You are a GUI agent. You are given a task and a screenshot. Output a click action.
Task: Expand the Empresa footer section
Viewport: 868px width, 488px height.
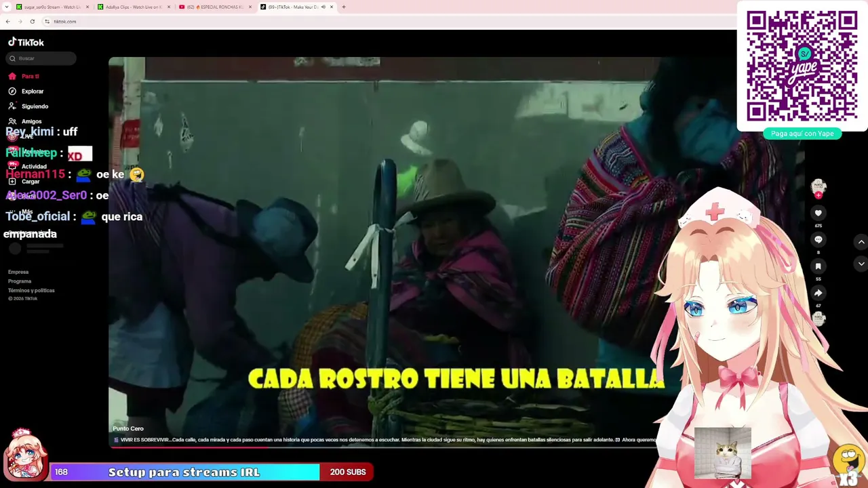(x=18, y=272)
